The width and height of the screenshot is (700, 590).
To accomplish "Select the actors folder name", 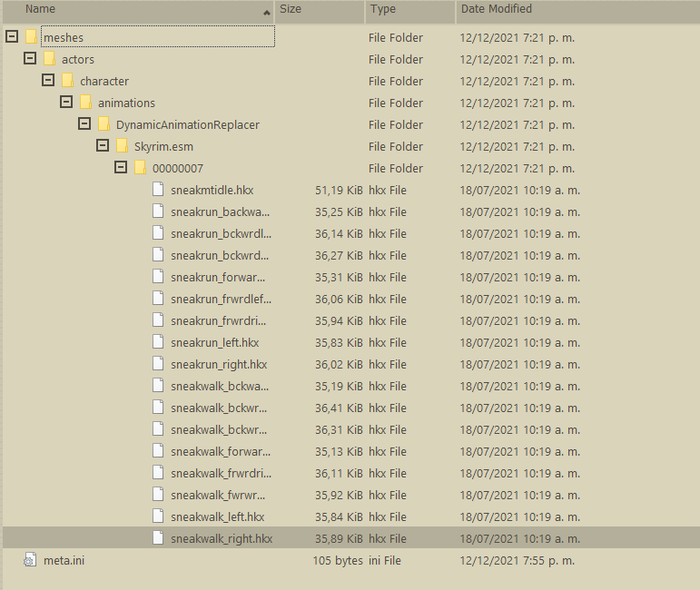I will click(78, 59).
